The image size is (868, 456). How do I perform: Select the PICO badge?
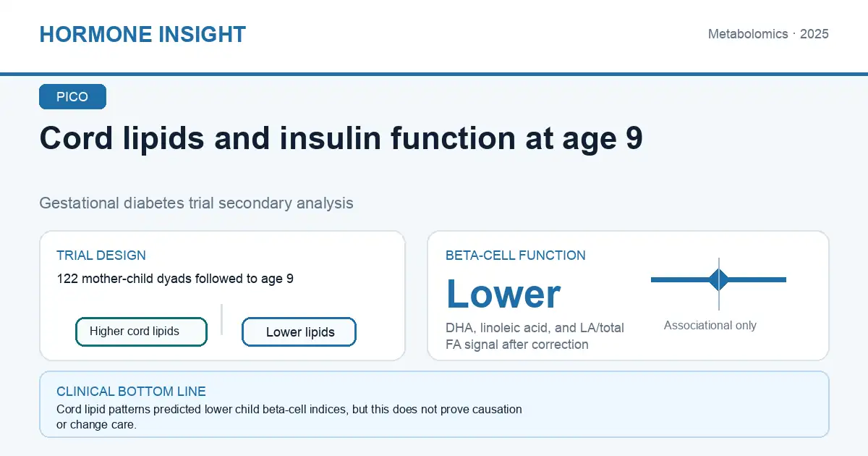pyautogui.click(x=72, y=97)
